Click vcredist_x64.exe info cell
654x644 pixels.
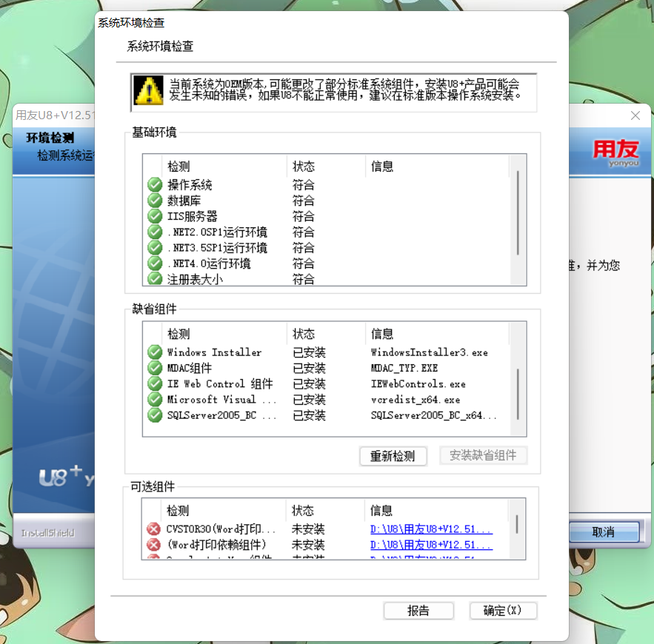tap(416, 399)
